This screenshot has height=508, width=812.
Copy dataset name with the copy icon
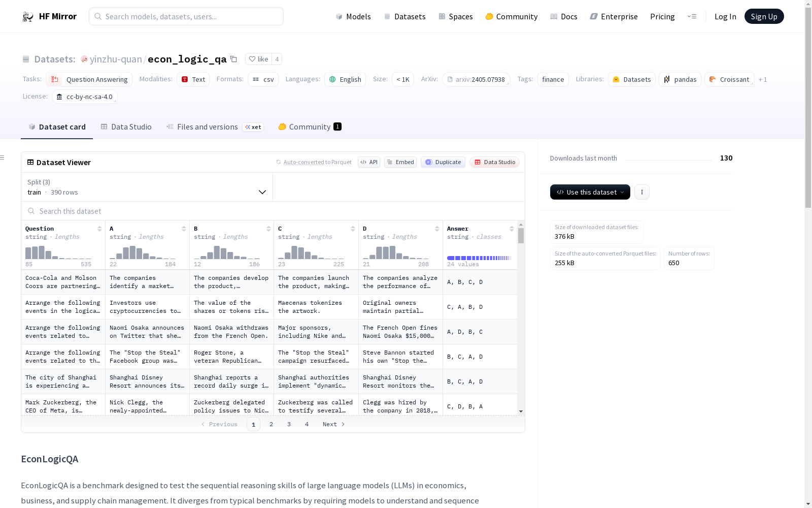[x=233, y=59]
